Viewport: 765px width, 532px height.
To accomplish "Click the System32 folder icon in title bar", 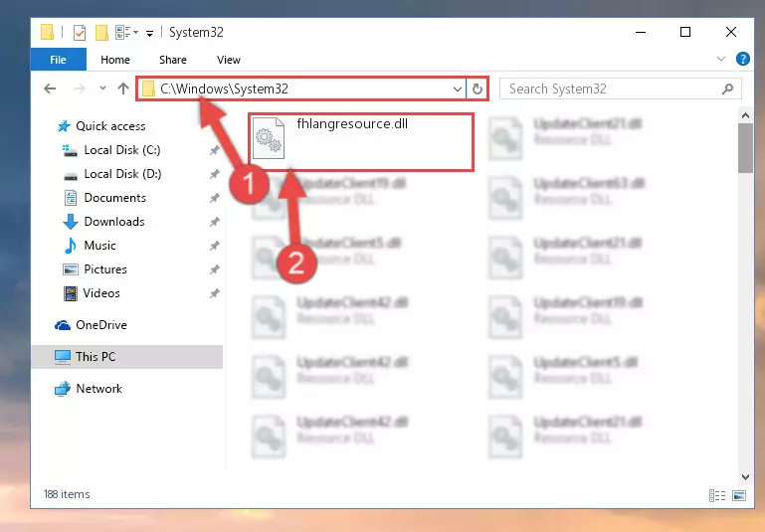I will pos(47,32).
